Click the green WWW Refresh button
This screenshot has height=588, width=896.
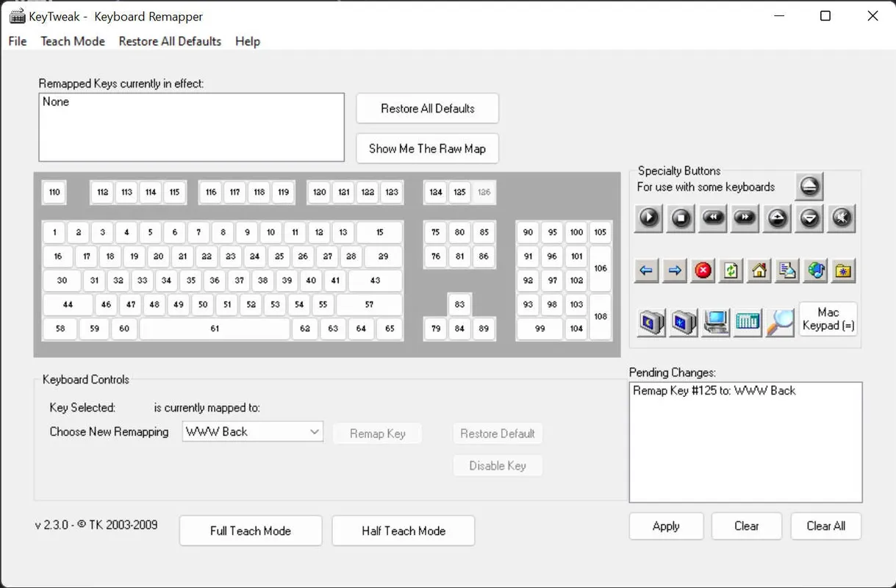coord(731,271)
